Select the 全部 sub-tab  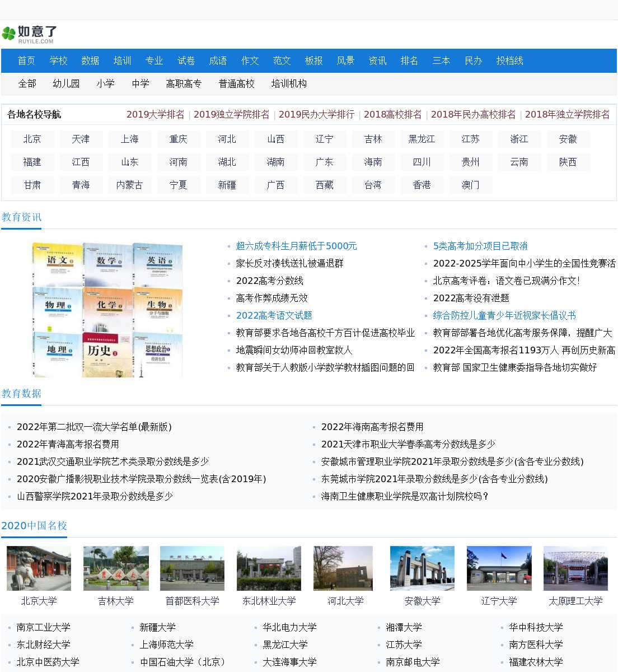point(27,83)
